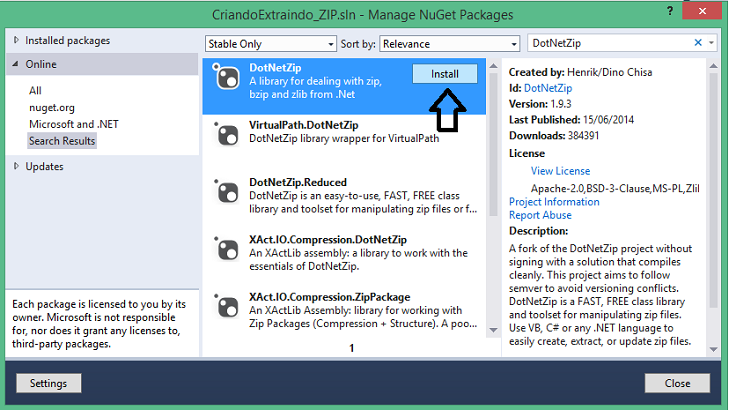Screen dimensions: 729x410
Task: Open the dialog help question mark
Action: pyautogui.click(x=669, y=11)
